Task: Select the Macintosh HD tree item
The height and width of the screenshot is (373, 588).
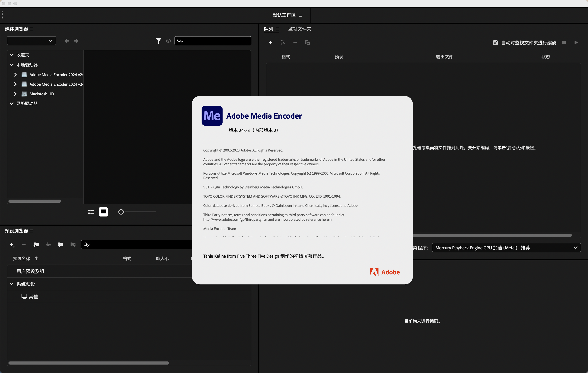Action: (x=42, y=94)
